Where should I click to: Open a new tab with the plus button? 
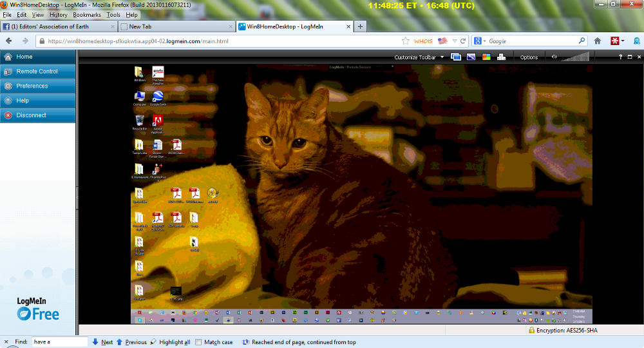click(360, 26)
